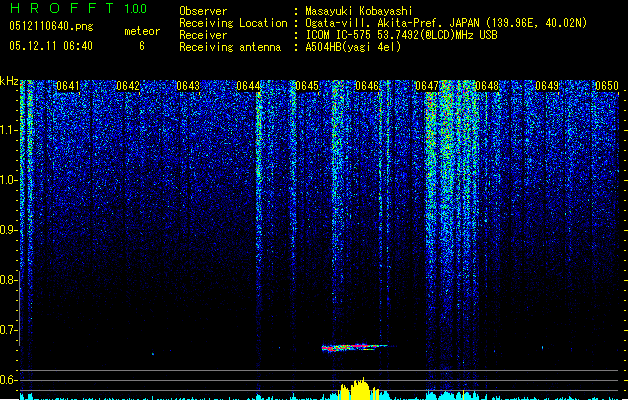Click the yellow signal strength peak
The image size is (629, 400).
[x=358, y=389]
